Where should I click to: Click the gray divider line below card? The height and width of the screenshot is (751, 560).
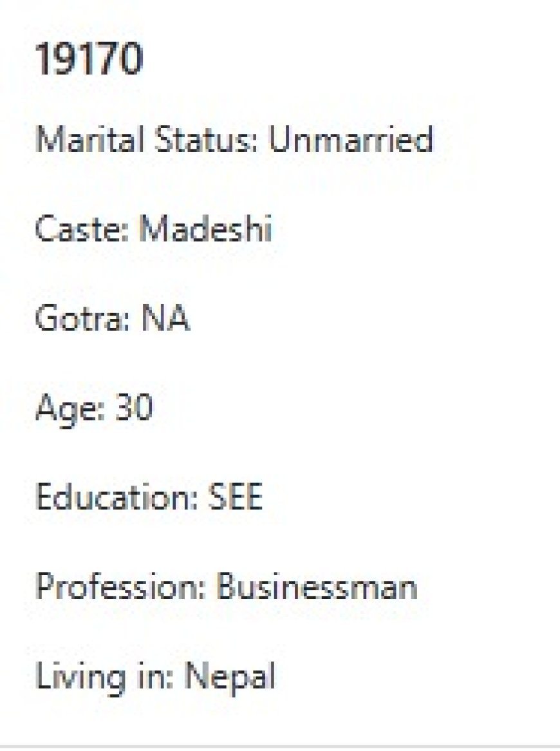point(280,747)
